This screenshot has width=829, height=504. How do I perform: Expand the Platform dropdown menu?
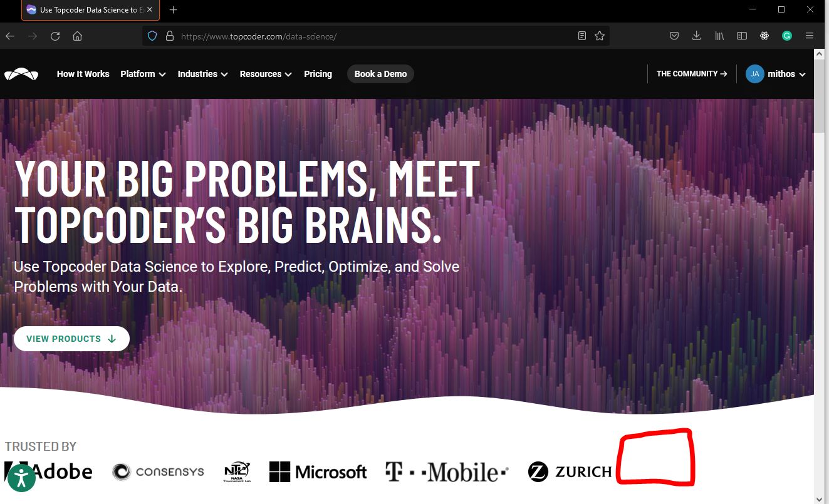pos(143,74)
